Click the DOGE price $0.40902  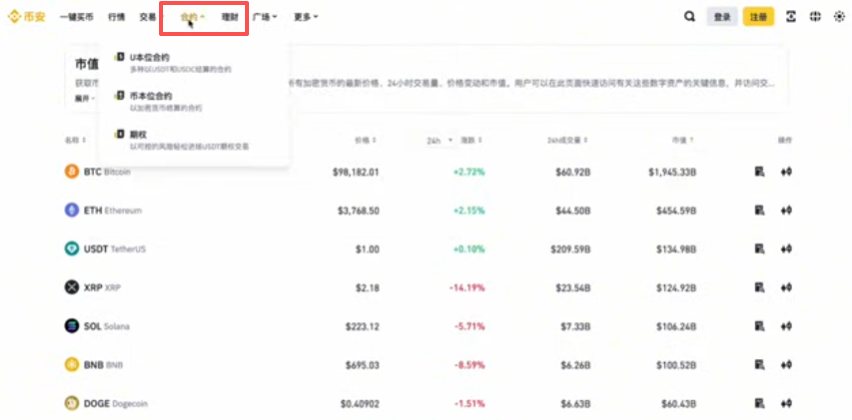click(x=360, y=403)
